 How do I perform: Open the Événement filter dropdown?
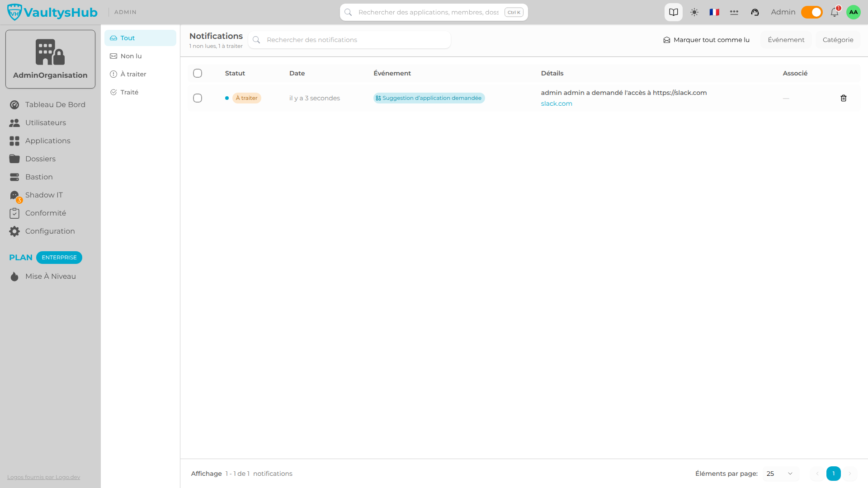click(786, 40)
